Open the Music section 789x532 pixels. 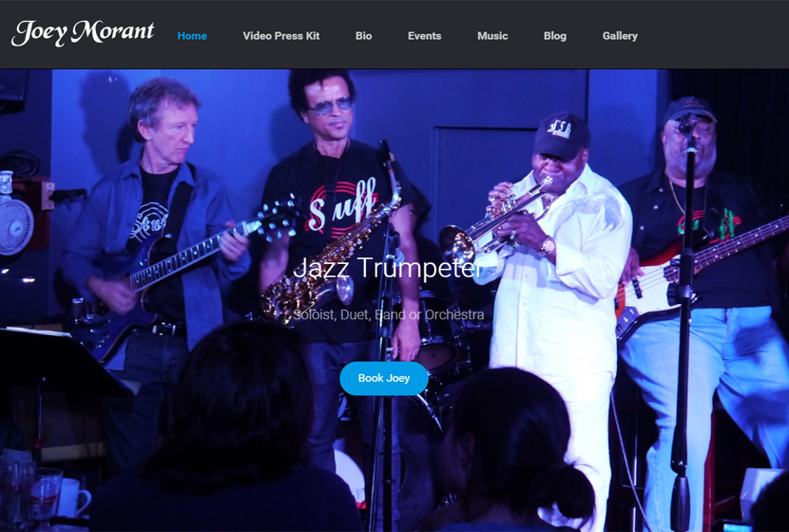tap(492, 36)
